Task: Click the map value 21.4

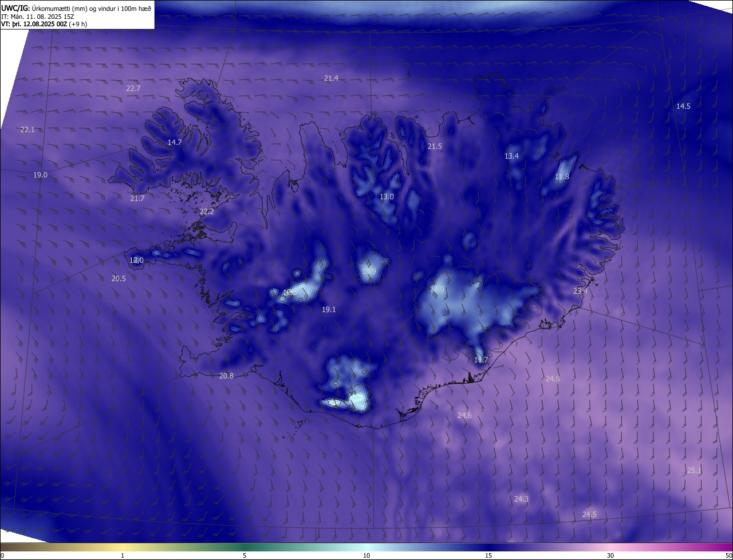Action: click(x=331, y=78)
